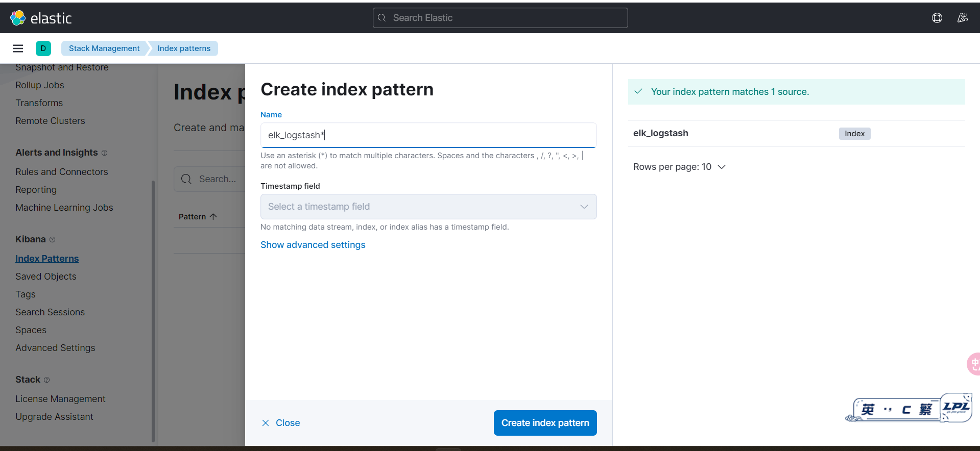The width and height of the screenshot is (980, 451).
Task: Focus the Search Elastic box
Action: coord(500,18)
